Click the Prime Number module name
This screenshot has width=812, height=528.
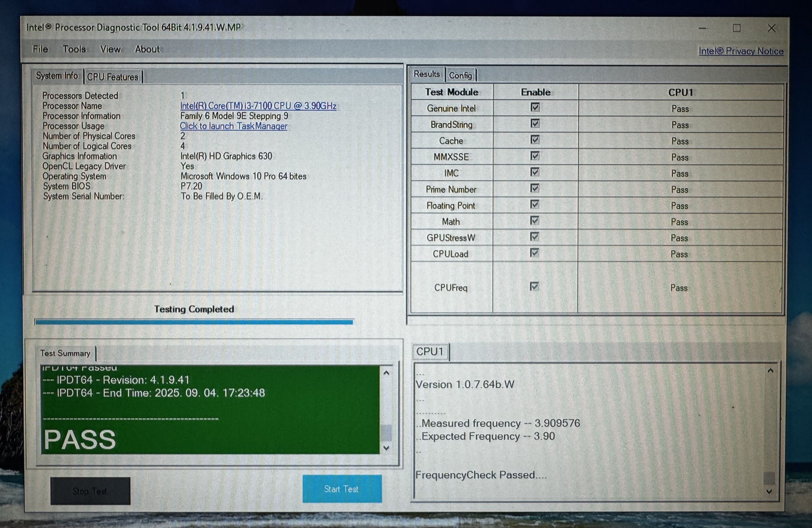(451, 189)
